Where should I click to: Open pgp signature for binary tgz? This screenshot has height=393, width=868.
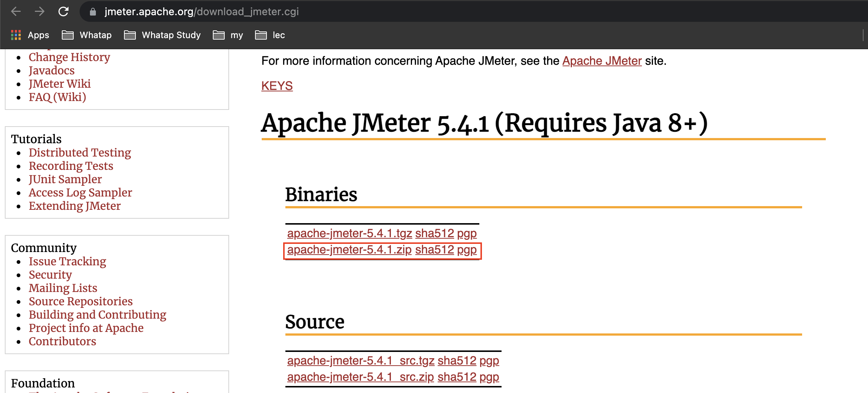tap(467, 234)
